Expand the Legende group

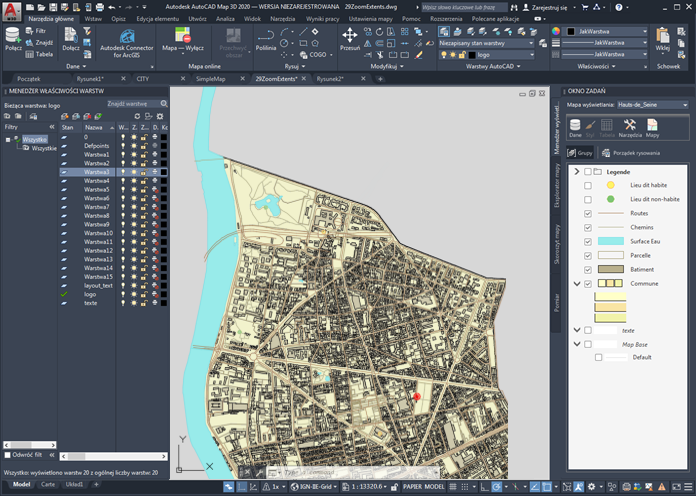coord(577,172)
